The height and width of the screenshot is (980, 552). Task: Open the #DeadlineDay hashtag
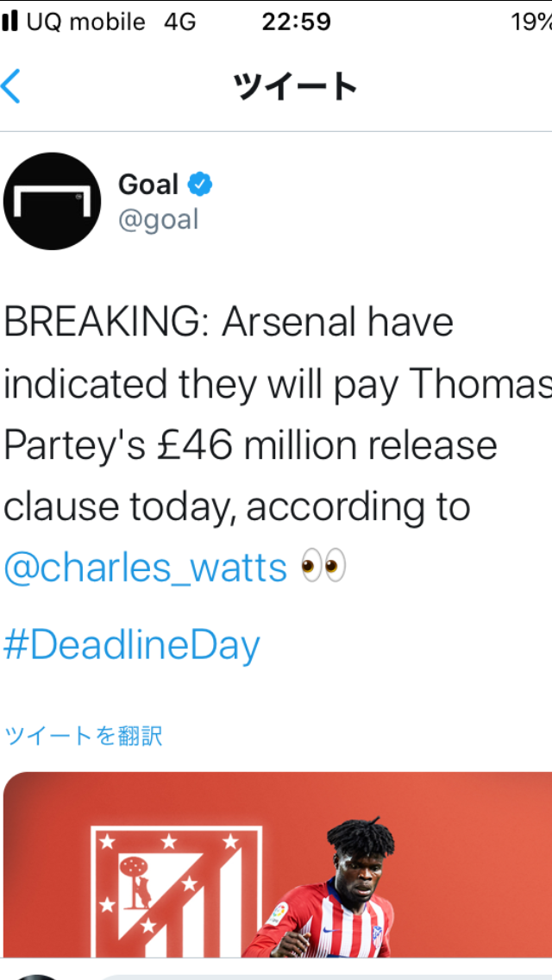pos(132,644)
